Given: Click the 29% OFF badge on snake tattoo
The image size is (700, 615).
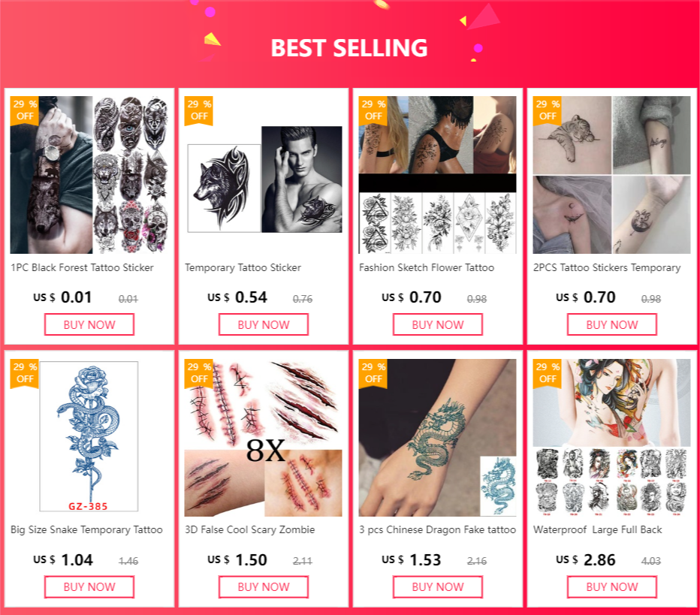Looking at the screenshot, I should pos(25,373).
